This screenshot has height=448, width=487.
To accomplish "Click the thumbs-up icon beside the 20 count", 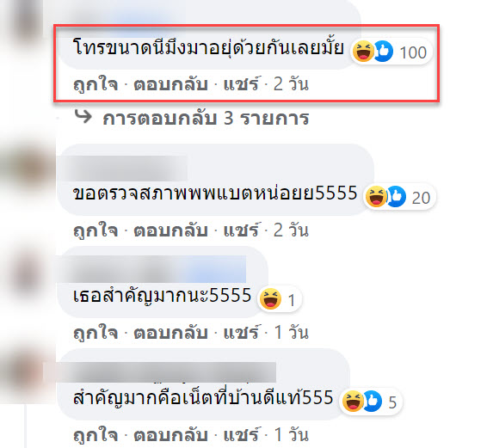I will [x=396, y=196].
